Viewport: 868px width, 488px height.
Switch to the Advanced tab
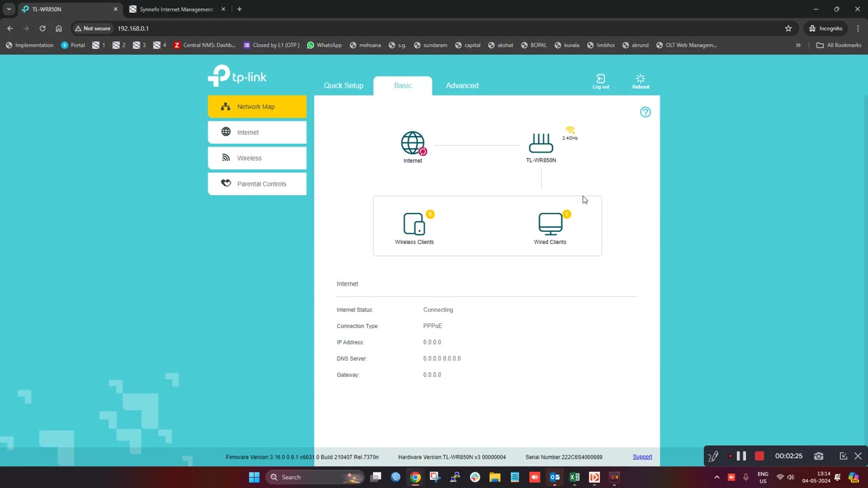click(462, 85)
